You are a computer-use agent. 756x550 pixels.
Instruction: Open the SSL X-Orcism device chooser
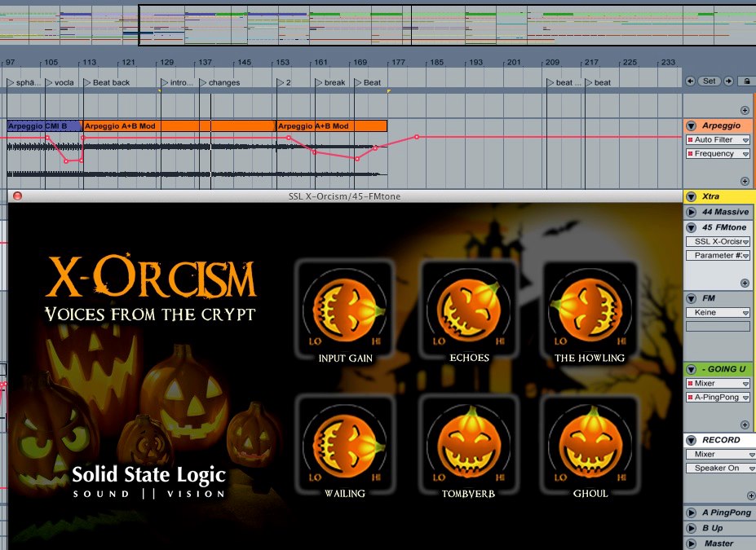pos(718,242)
